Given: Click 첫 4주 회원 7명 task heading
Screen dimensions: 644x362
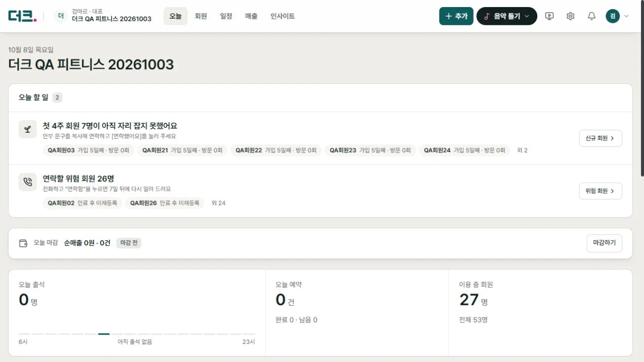Looking at the screenshot, I should click(110, 126).
